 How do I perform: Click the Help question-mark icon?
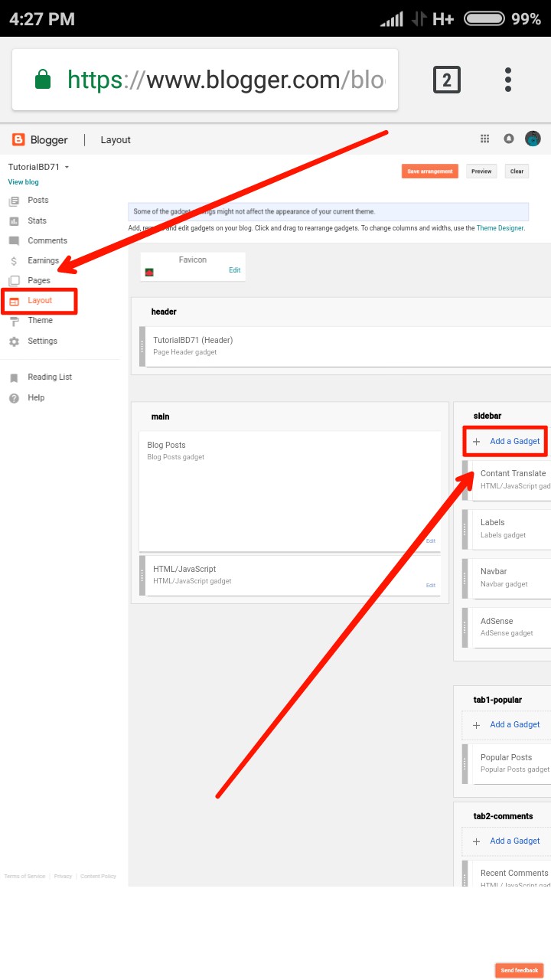[14, 398]
